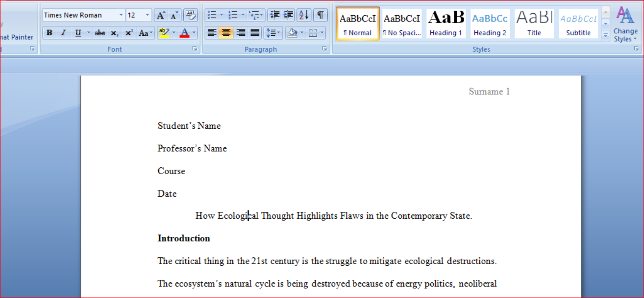Click the Course line
644x298 pixels.
(x=172, y=171)
